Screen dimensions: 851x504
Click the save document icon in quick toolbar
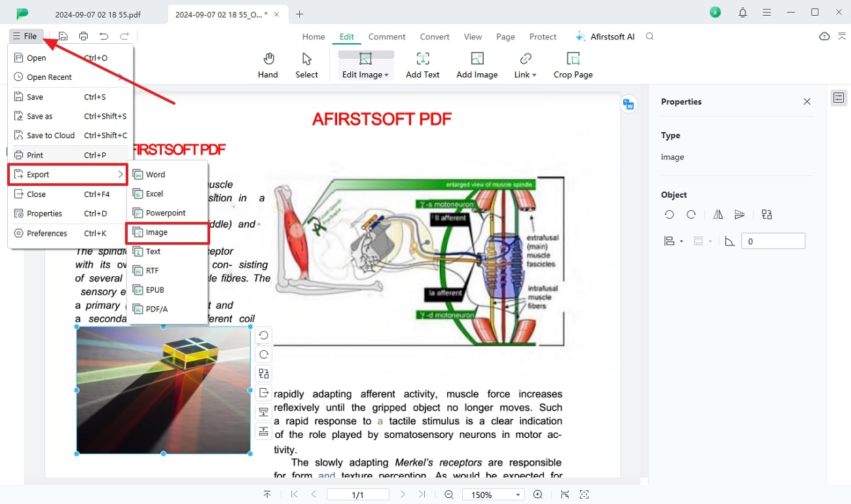click(63, 37)
